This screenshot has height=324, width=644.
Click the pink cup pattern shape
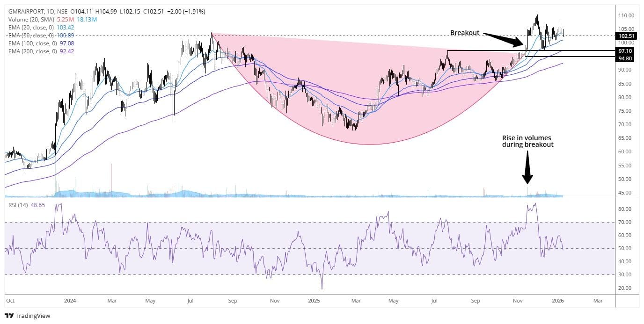pyautogui.click(x=356, y=117)
